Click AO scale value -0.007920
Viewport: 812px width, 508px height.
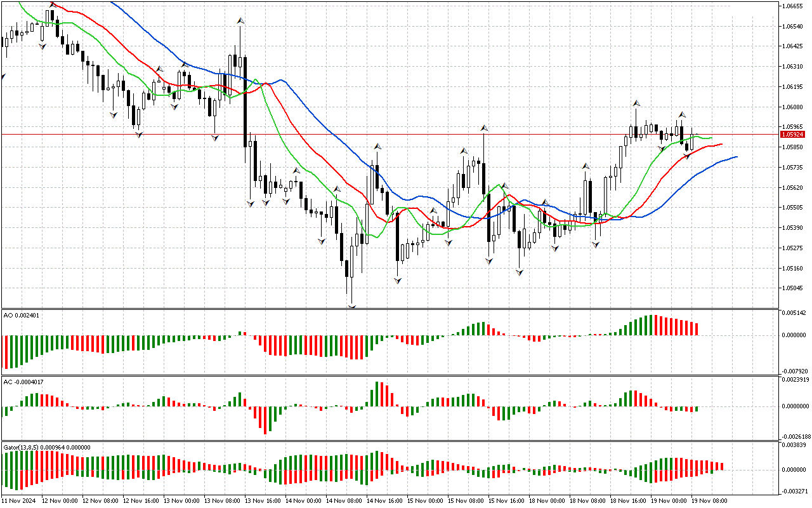[x=796, y=371]
